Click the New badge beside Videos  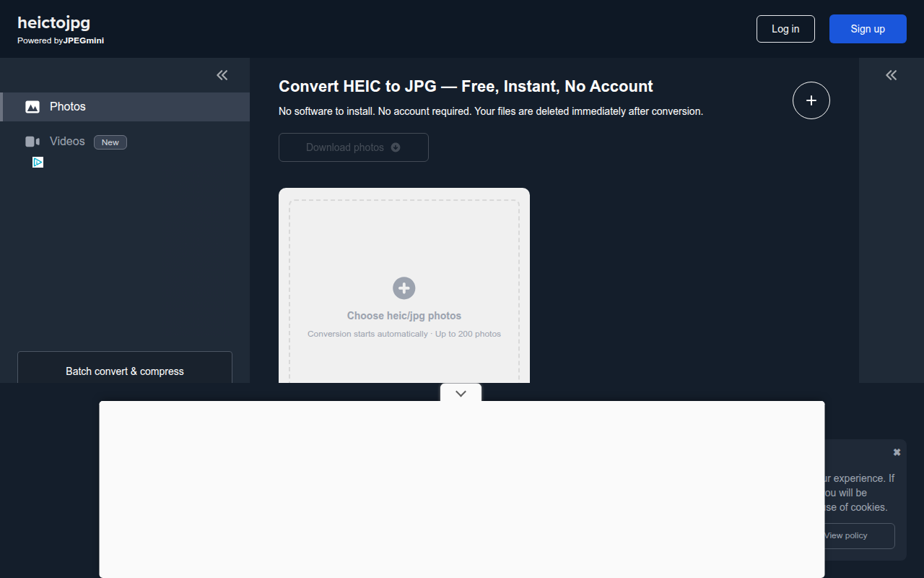(x=110, y=142)
